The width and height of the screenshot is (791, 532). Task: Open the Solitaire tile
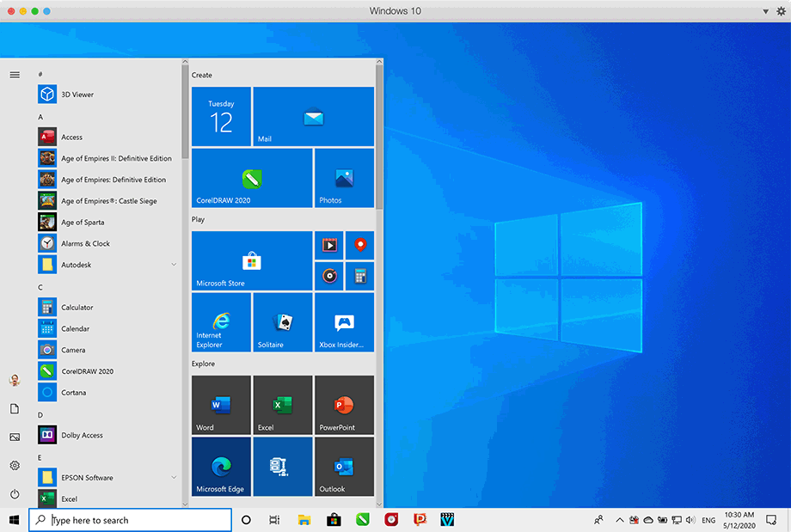click(x=283, y=322)
